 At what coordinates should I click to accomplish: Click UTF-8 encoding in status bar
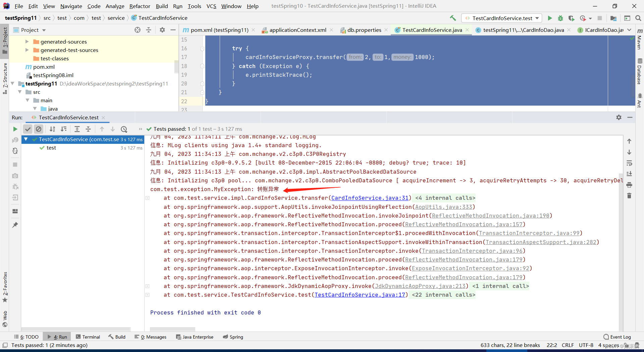click(x=586, y=345)
